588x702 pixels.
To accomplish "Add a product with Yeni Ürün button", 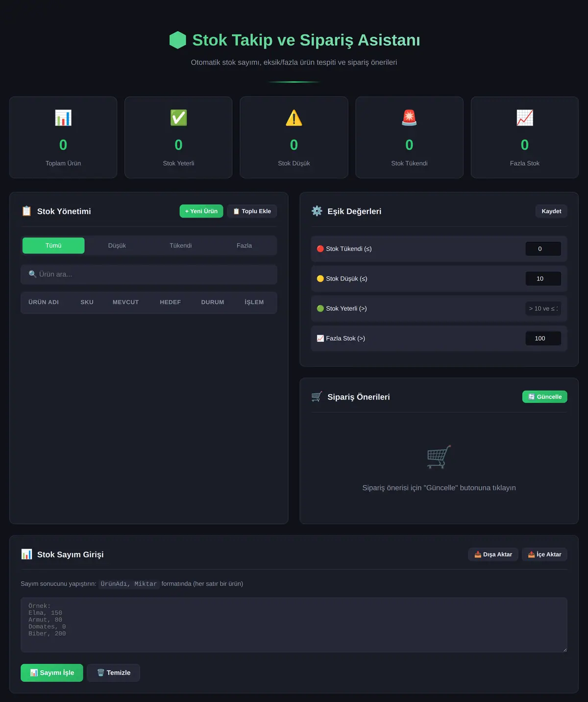I will coord(201,211).
